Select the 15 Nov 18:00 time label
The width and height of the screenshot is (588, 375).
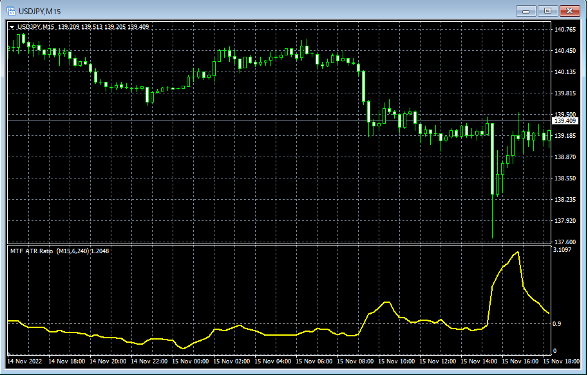point(562,361)
